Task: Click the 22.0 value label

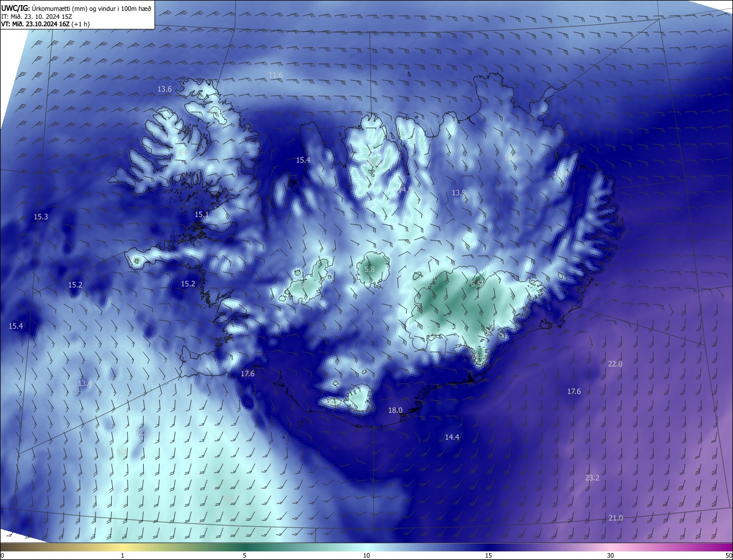Action: (x=615, y=364)
